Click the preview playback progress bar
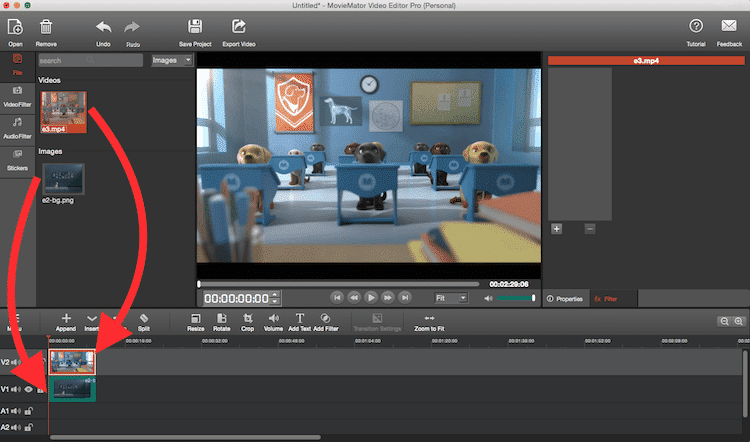Viewport: 750px width, 442px height. (338, 284)
